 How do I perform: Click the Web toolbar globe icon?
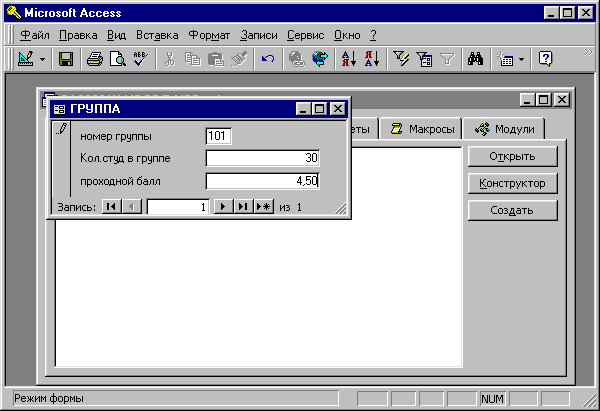[320, 59]
